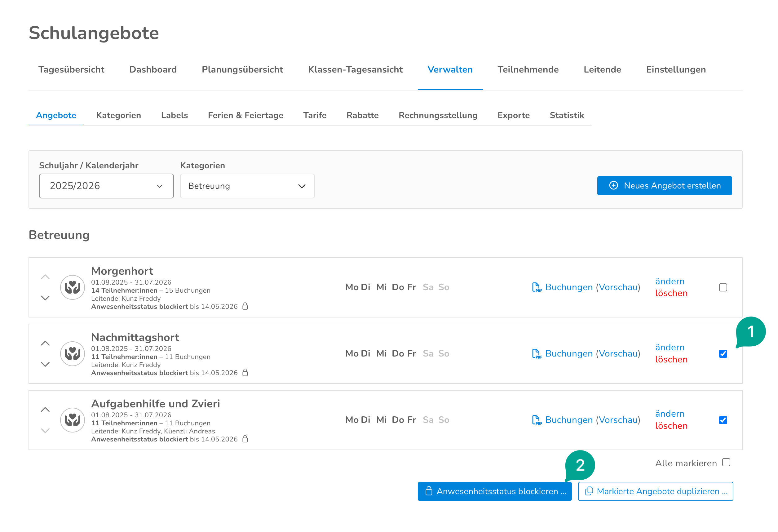
Task: Open Schuljahr / Kalenderjahr dropdown 2025/2026
Action: [x=106, y=186]
